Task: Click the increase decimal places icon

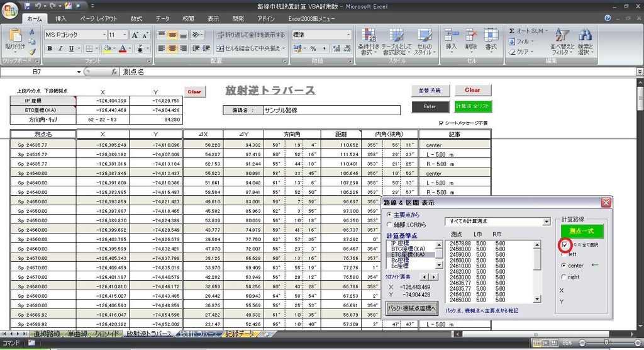Action: (x=336, y=48)
